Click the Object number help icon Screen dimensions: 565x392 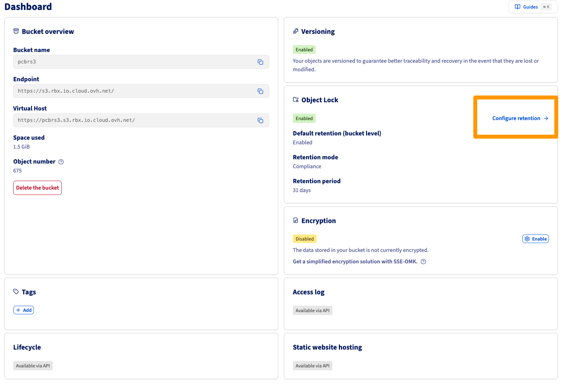(61, 162)
